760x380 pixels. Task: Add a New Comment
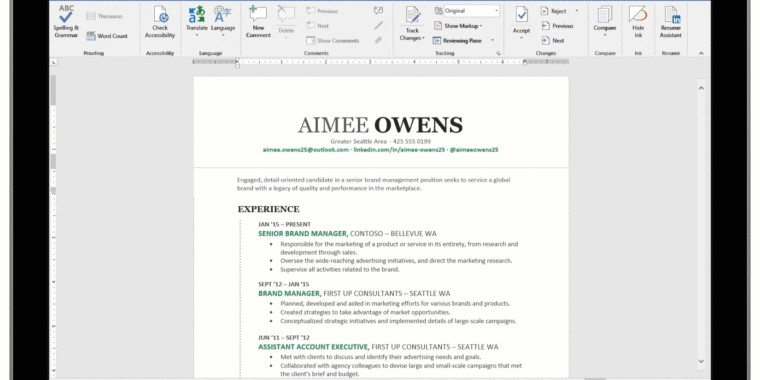point(258,22)
